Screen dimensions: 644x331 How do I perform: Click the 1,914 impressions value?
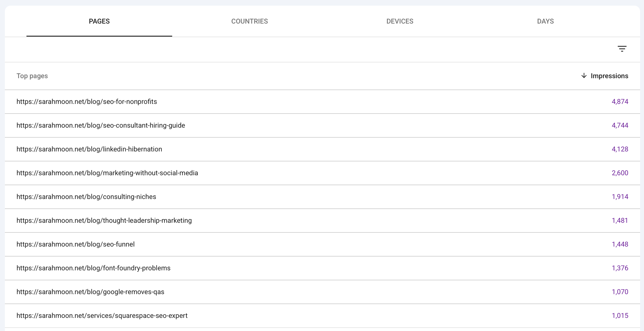point(620,197)
